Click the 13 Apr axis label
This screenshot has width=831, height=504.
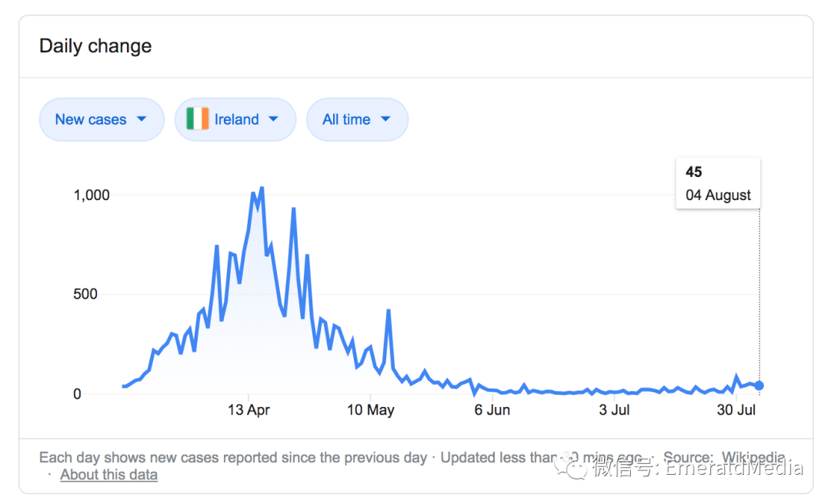(249, 409)
